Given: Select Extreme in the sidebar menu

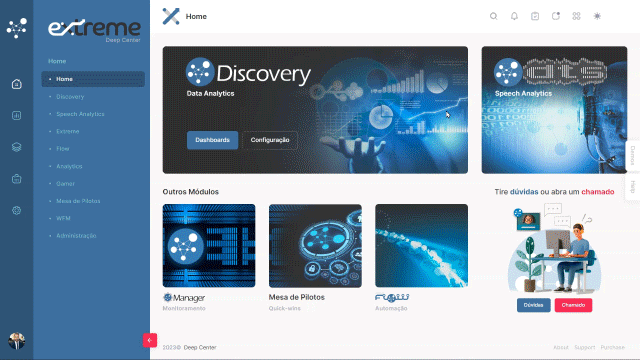Looking at the screenshot, I should [67, 131].
